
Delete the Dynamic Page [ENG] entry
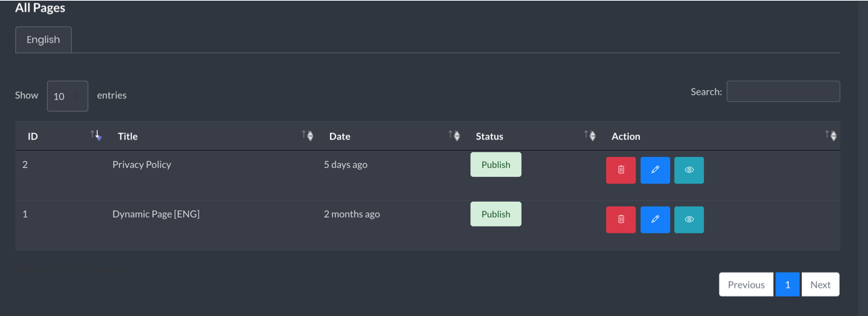click(621, 220)
